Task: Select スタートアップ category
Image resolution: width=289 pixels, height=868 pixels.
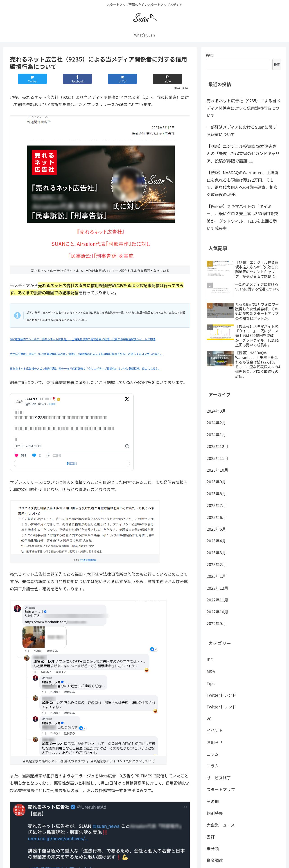Action: pyautogui.click(x=221, y=790)
